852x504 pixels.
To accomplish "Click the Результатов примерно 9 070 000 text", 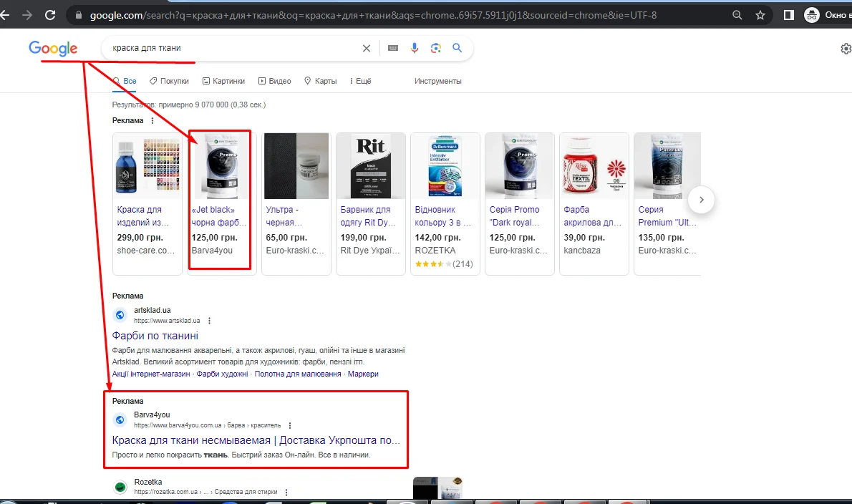I will (188, 105).
